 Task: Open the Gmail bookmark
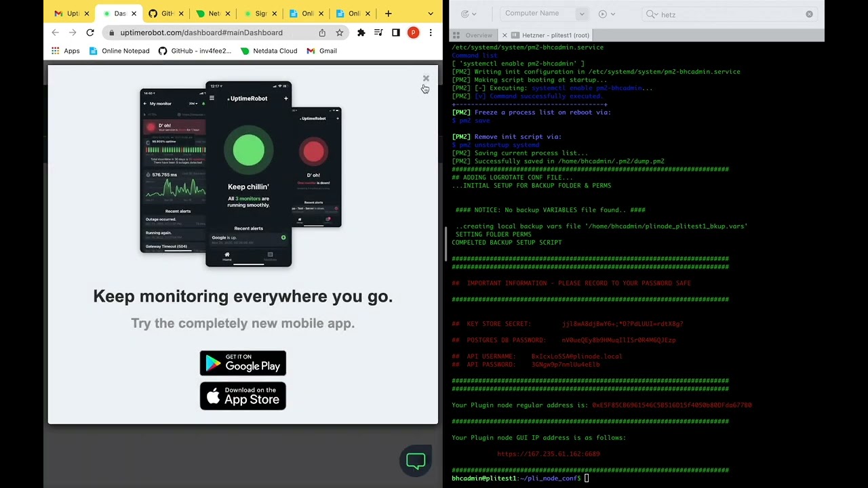click(321, 51)
